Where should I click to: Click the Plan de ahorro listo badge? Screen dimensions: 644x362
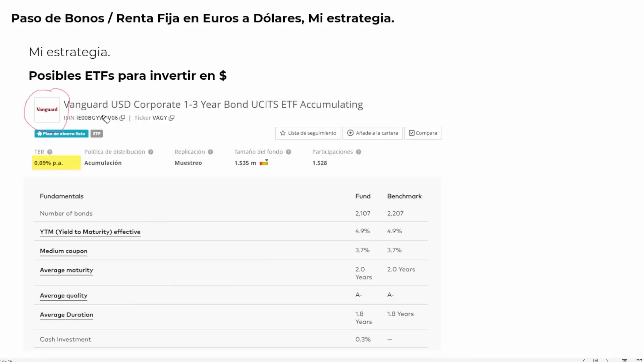click(x=61, y=134)
